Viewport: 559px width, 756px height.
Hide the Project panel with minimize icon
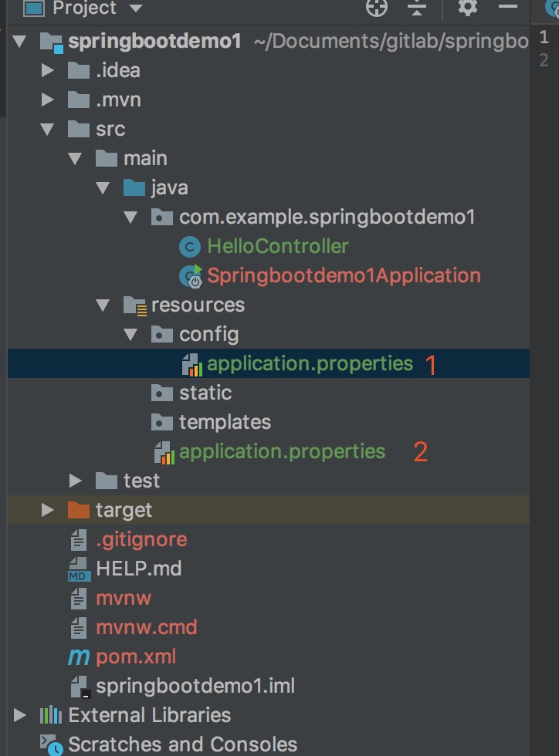click(x=507, y=8)
